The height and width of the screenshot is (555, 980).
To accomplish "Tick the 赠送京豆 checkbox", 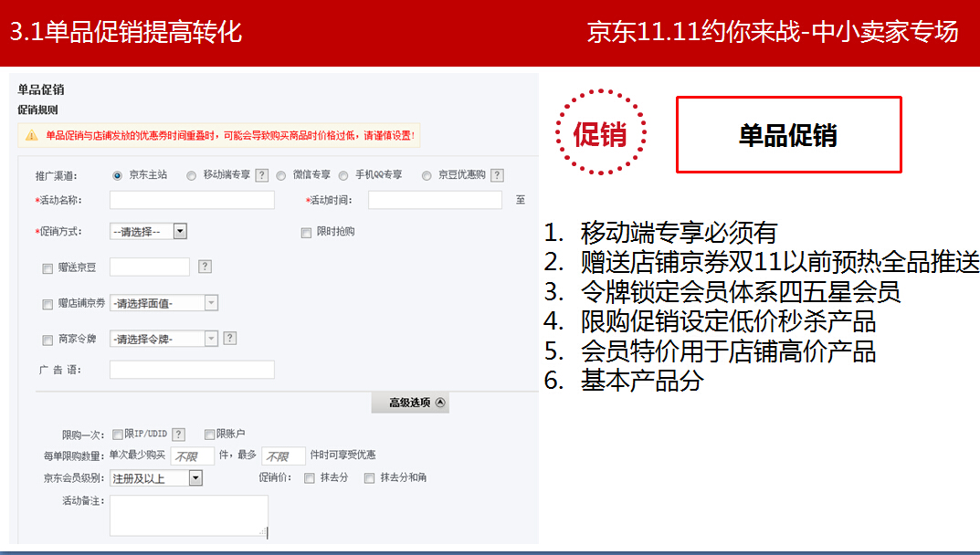I will coord(47,268).
